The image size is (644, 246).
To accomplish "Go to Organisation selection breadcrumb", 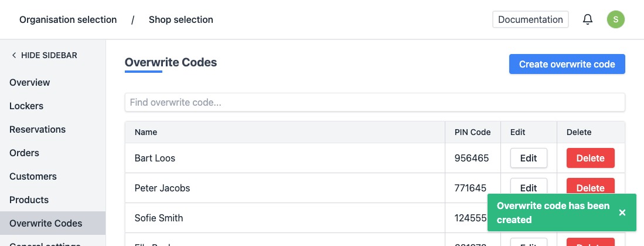I will coord(68,19).
